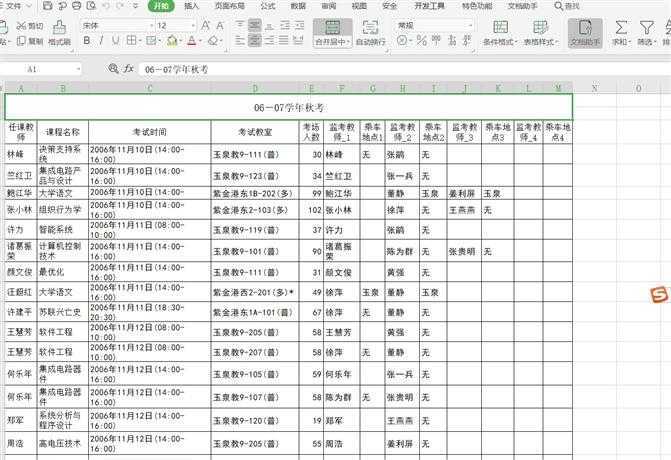The image size is (671, 460).
Task: Toggle vertical middle alignment
Action: pos(255,26)
